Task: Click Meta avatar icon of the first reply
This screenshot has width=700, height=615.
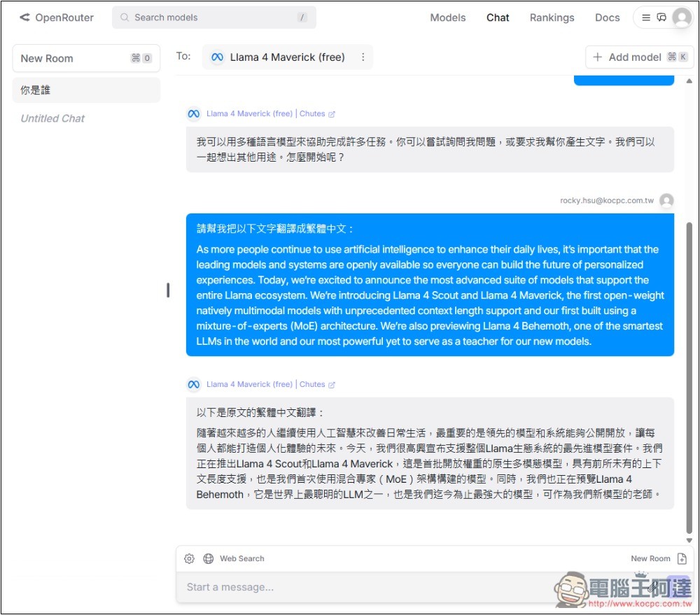Action: pos(194,114)
